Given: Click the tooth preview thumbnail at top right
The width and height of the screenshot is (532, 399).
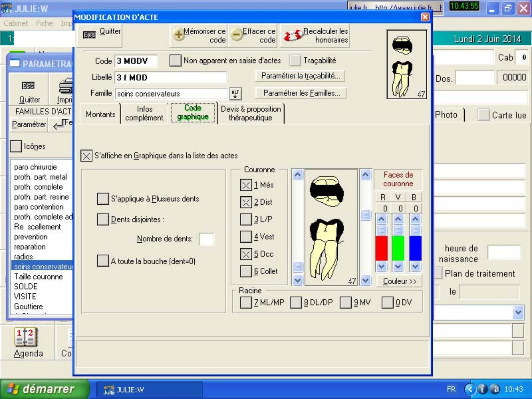Looking at the screenshot, I should pos(406,64).
